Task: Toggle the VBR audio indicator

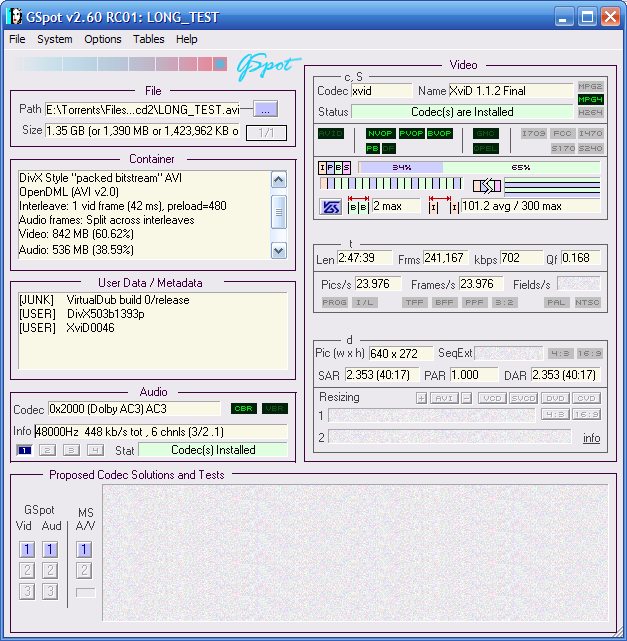Action: [x=275, y=408]
